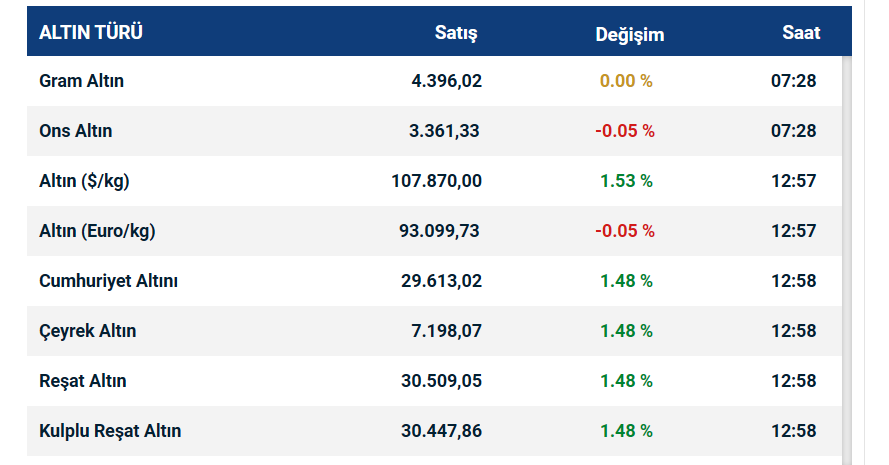Click the Reşat Altın row label
889x465 pixels.
[x=83, y=381]
